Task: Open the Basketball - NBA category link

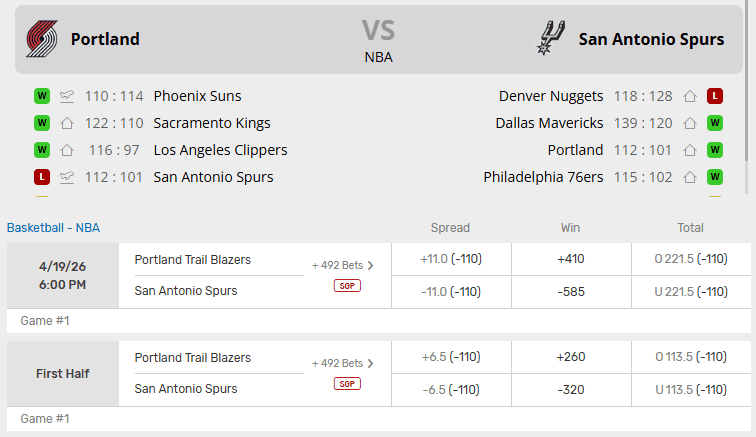Action: pyautogui.click(x=60, y=227)
